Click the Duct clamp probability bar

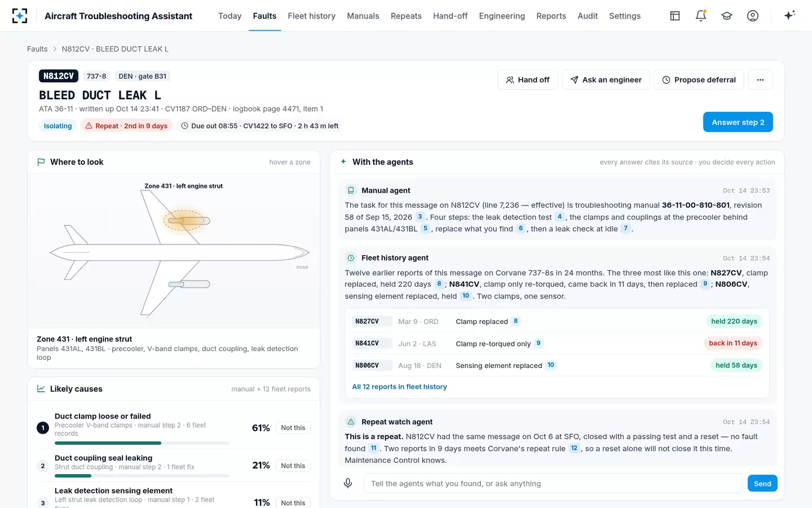(142, 443)
